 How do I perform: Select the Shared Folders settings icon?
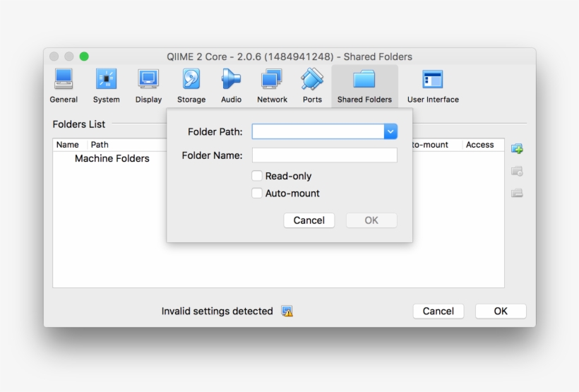[x=364, y=78]
